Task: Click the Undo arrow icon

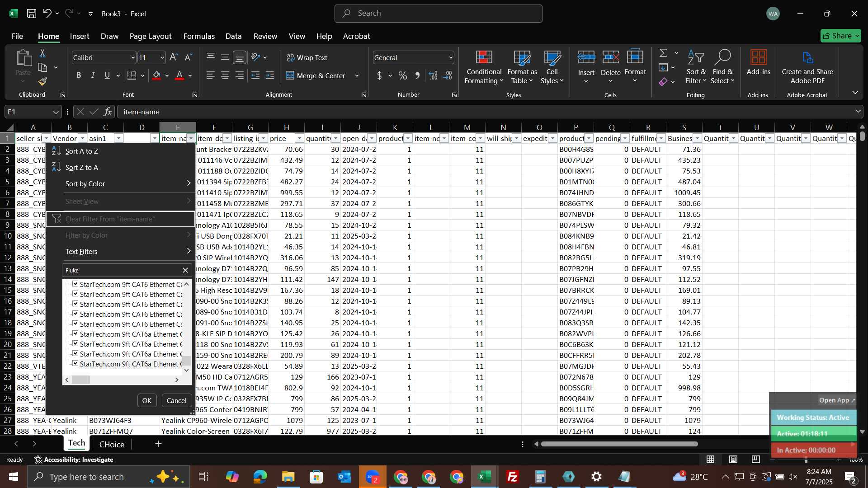Action: (47, 14)
